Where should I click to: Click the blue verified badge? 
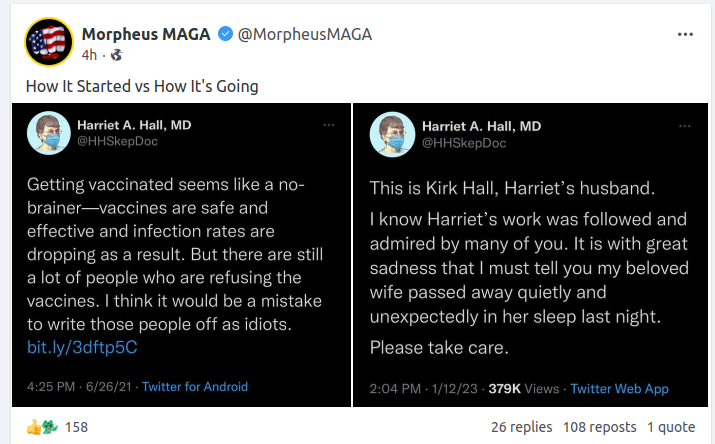point(224,34)
